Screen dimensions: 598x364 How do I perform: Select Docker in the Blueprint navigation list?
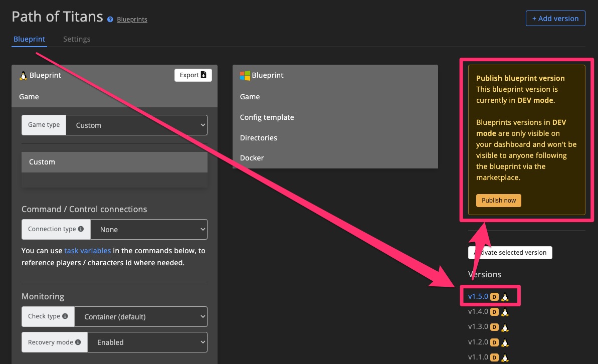[252, 157]
